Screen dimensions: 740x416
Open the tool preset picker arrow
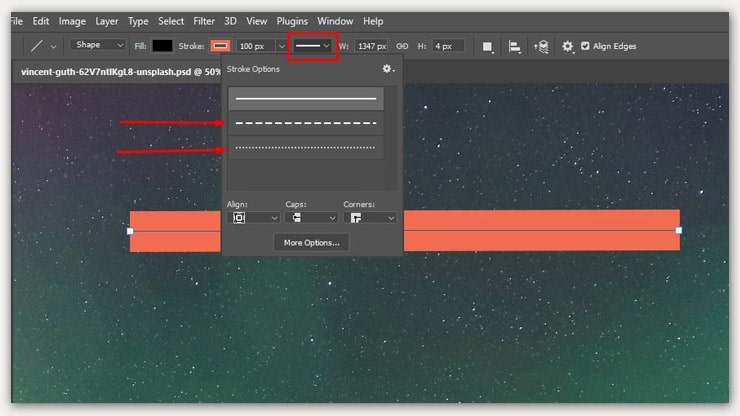pos(53,46)
